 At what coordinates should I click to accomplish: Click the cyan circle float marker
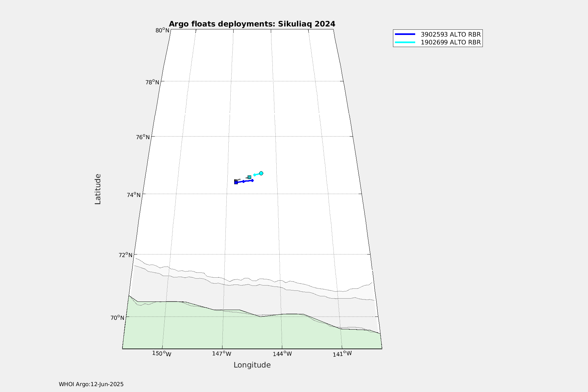(261, 173)
